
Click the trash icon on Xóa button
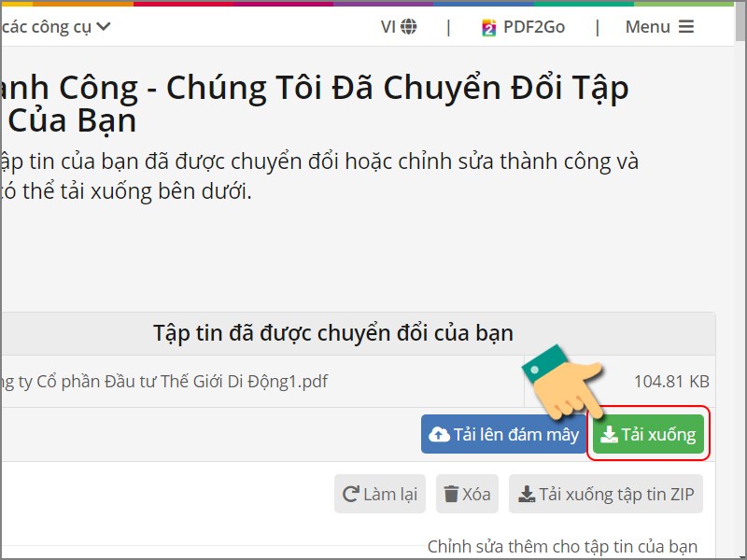pyautogui.click(x=450, y=494)
